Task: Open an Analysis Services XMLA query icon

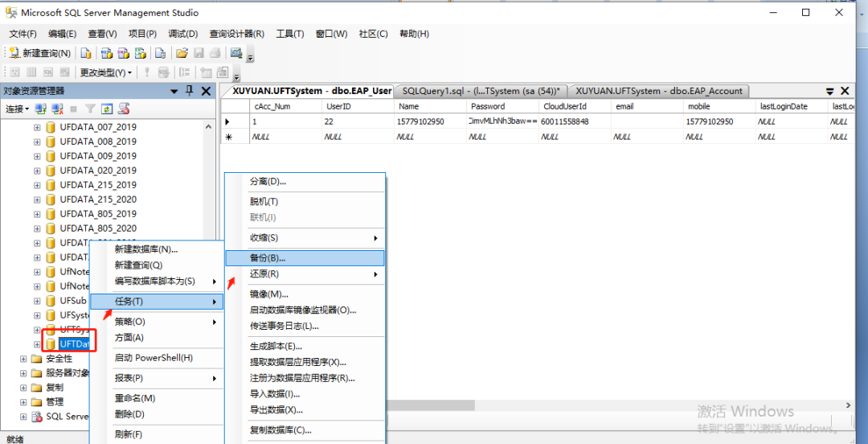Action: 141,53
